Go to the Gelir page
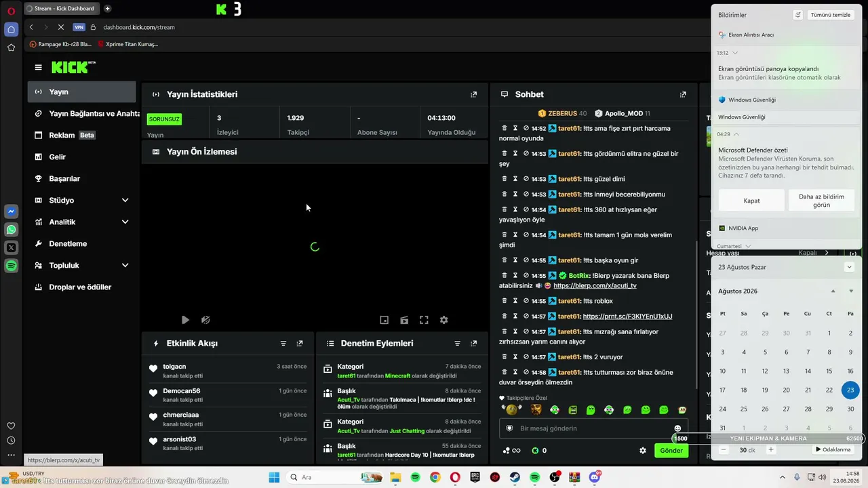The width and height of the screenshot is (868, 488). click(x=82, y=157)
